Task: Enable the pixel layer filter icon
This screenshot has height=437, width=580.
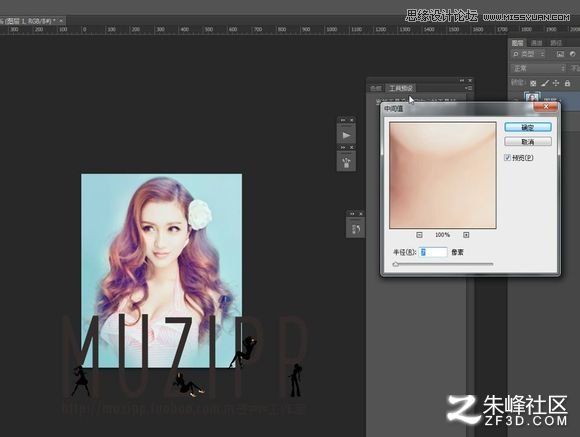Action: tap(560, 54)
